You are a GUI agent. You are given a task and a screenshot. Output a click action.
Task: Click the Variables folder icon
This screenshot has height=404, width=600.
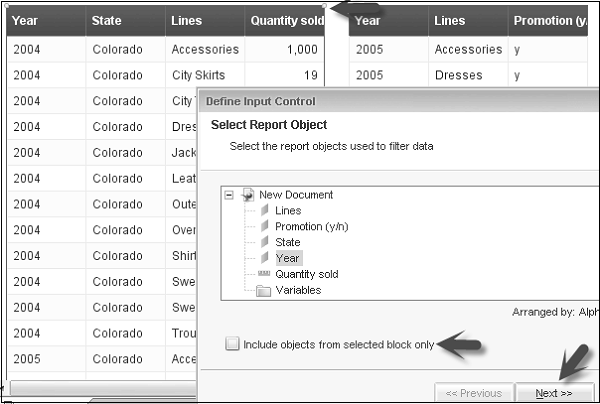pyautogui.click(x=265, y=290)
